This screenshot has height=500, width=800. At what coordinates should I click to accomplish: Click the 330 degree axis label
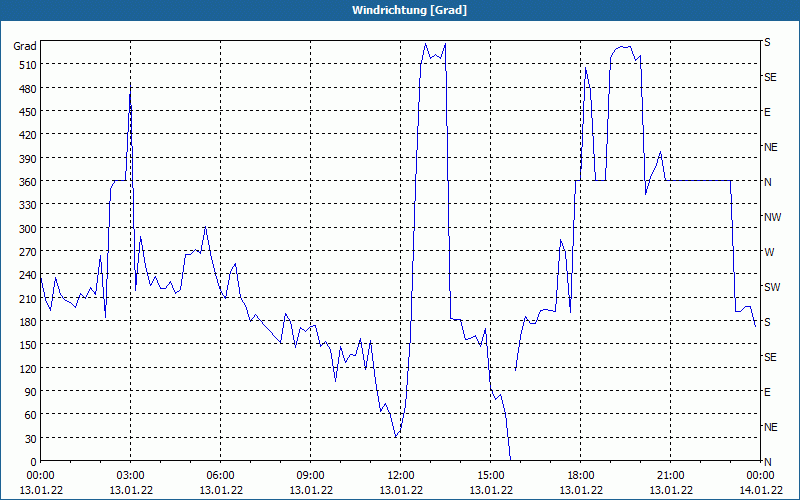[x=28, y=205]
